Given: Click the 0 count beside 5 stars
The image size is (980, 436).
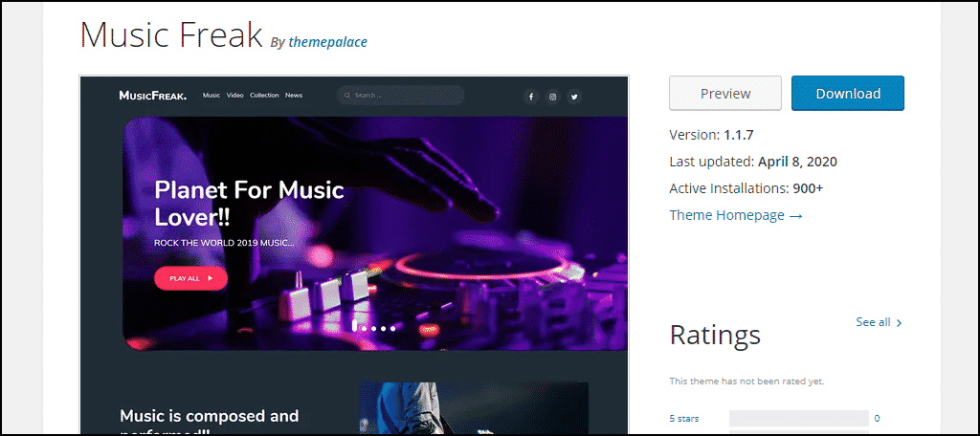Looking at the screenshot, I should (x=877, y=419).
